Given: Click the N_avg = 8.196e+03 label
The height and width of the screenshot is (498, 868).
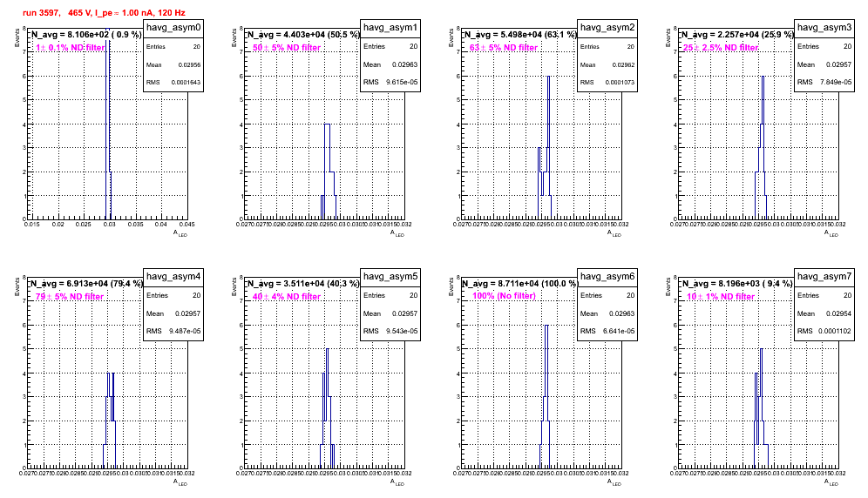Looking at the screenshot, I should 737,283.
